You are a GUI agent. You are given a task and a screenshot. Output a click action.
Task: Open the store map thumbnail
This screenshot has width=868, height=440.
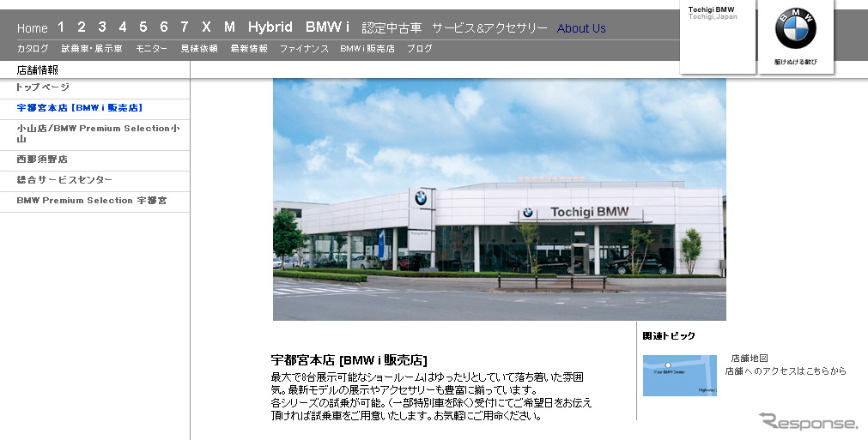pyautogui.click(x=679, y=375)
